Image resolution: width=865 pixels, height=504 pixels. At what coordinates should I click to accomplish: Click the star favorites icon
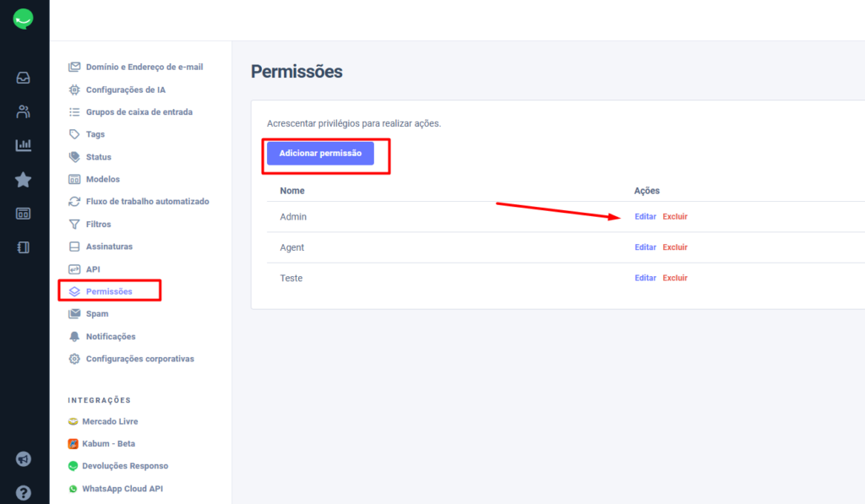23,180
